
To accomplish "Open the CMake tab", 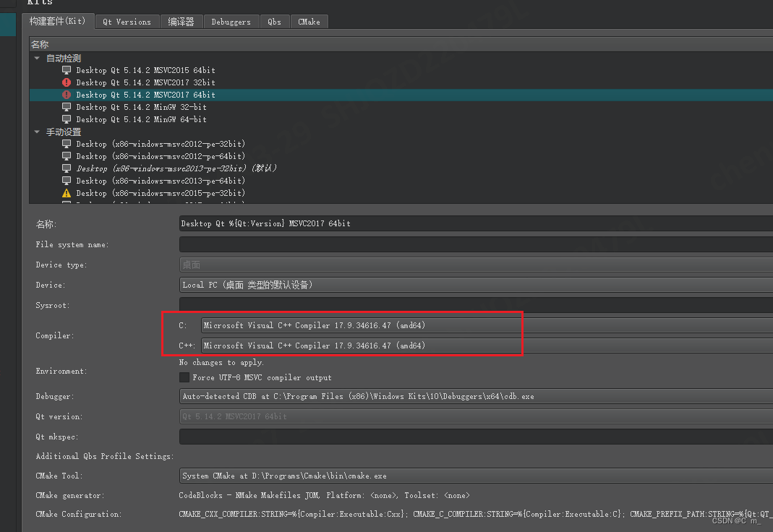I will pos(309,22).
